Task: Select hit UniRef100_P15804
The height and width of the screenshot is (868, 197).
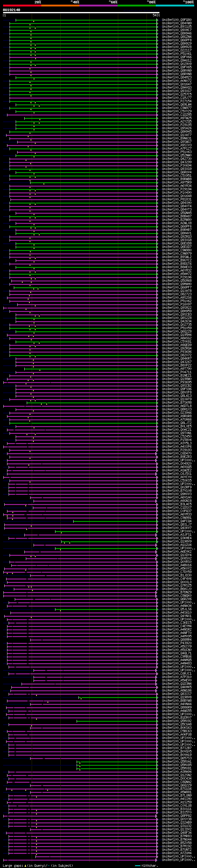Action: click(x=177, y=440)
